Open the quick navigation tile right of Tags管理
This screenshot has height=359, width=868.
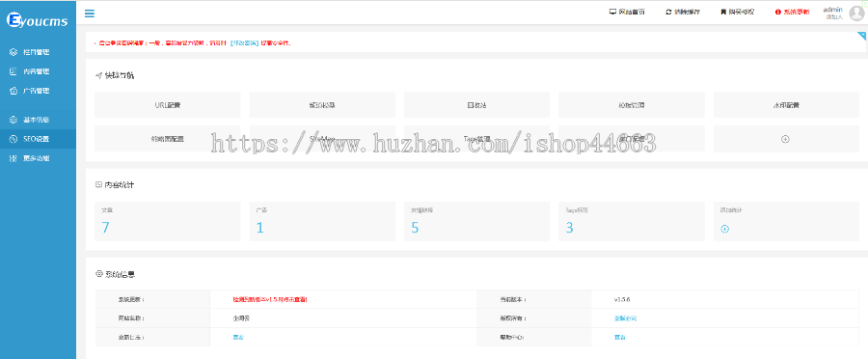pyautogui.click(x=632, y=139)
